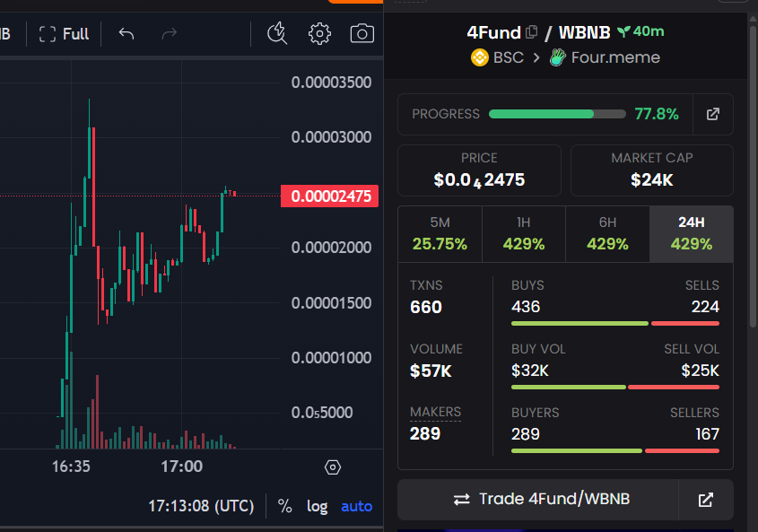Viewport: 758px width, 532px height.
Task: Click the 4Fund token name
Action: pyautogui.click(x=493, y=32)
